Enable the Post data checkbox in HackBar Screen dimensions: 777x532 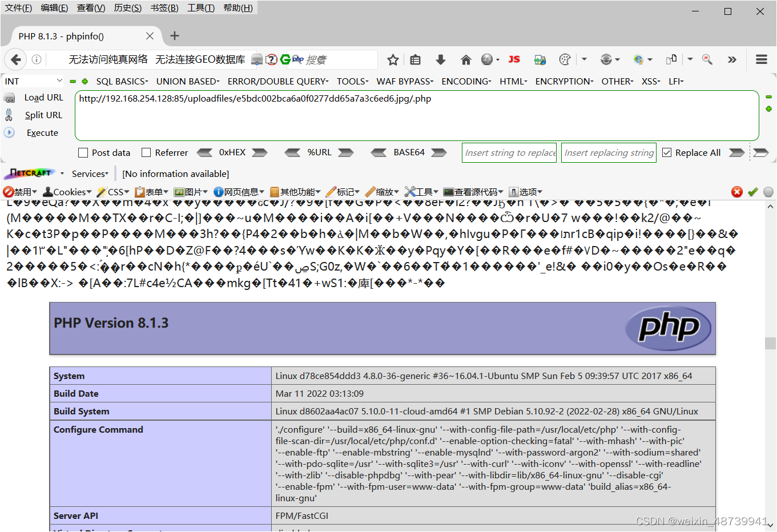click(82, 152)
